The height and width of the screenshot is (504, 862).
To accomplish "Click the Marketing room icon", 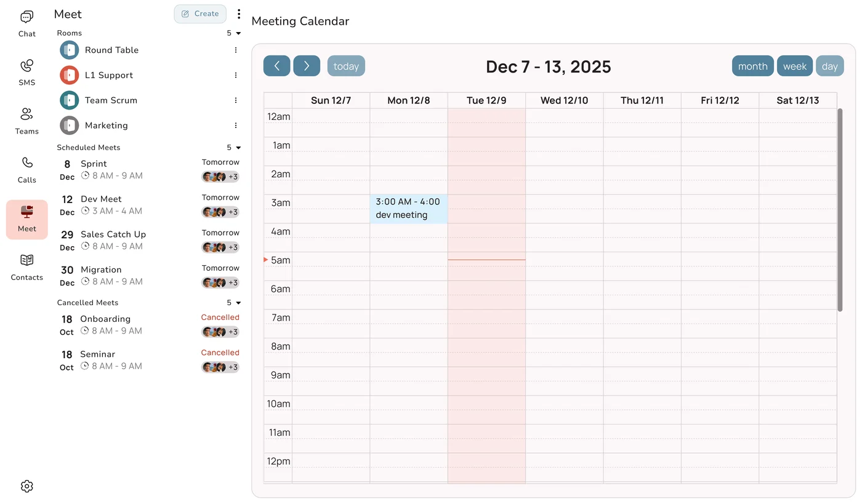I will (69, 126).
